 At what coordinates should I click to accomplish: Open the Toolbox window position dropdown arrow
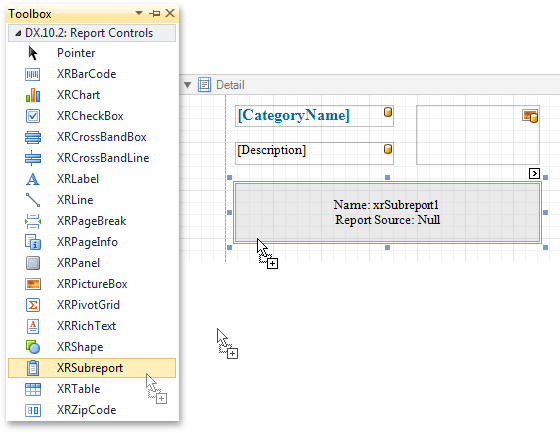[x=139, y=13]
